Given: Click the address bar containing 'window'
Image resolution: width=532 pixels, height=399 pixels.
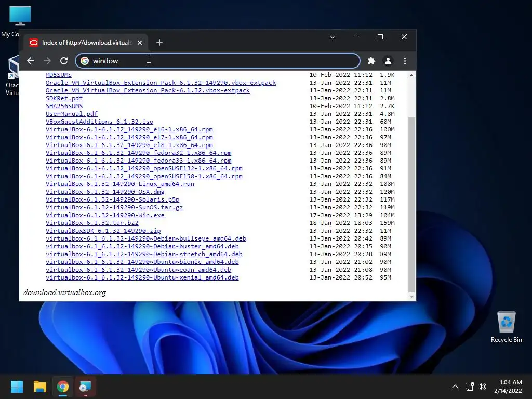Looking at the screenshot, I should pyautogui.click(x=218, y=61).
